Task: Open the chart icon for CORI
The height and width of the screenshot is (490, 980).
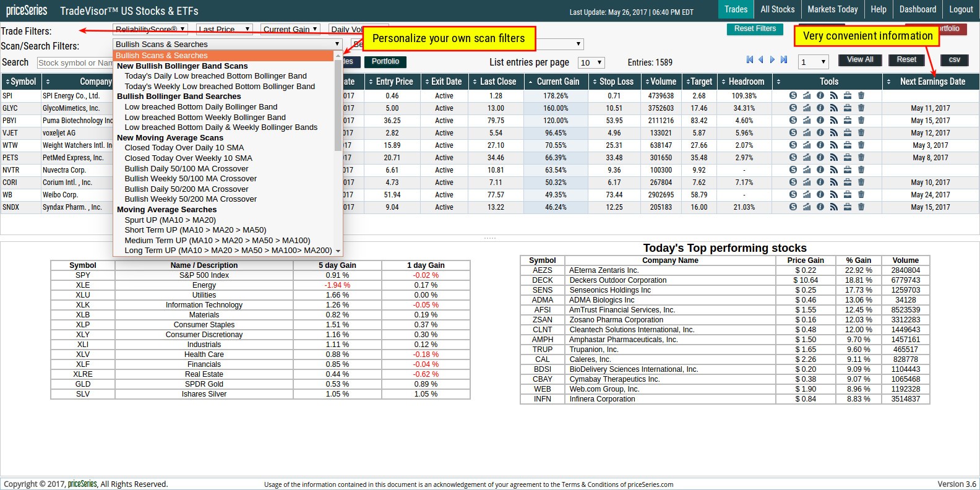Action: point(807,183)
